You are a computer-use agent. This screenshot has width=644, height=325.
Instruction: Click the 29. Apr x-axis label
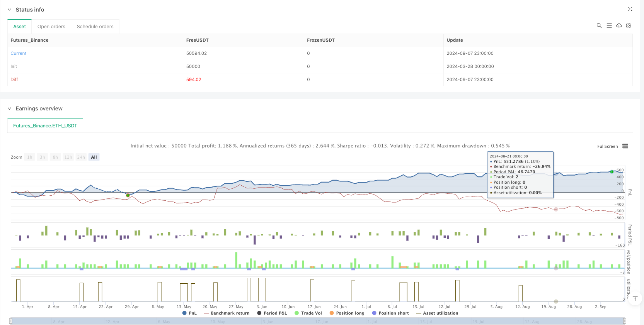point(132,307)
